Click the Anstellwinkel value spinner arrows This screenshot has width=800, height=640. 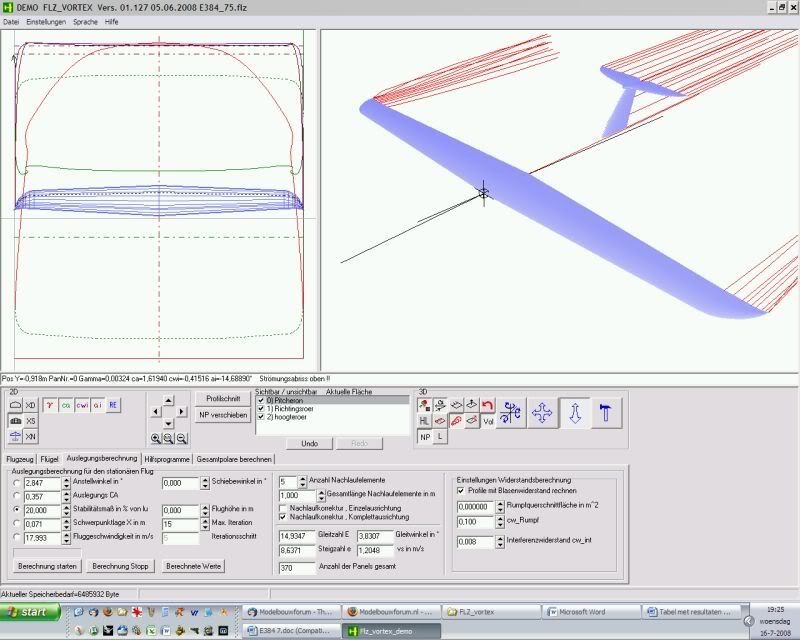click(66, 483)
